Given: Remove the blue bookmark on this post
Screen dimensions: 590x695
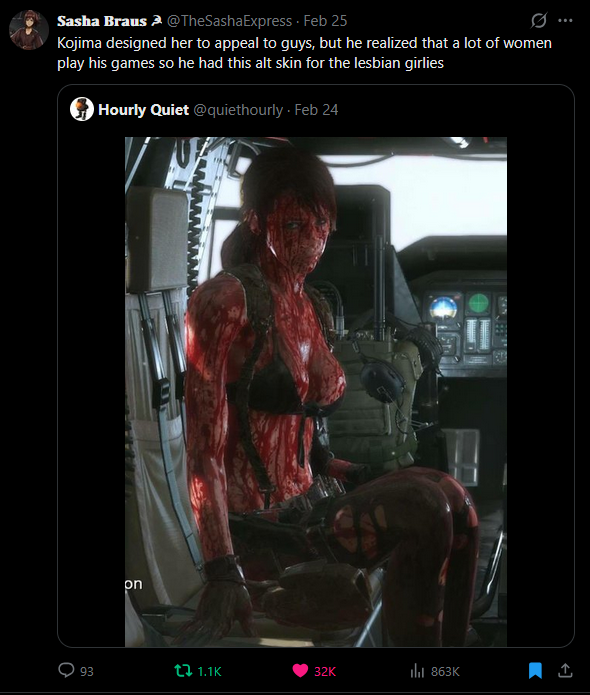Looking at the screenshot, I should click(x=535, y=671).
